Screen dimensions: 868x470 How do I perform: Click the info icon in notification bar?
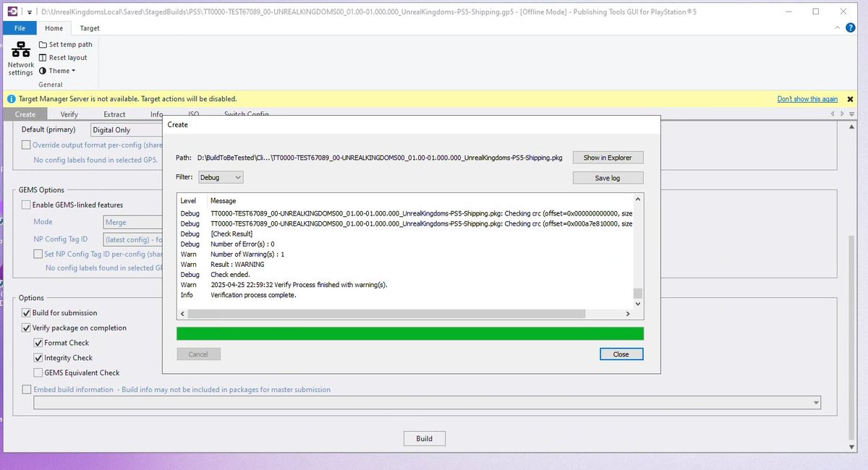click(x=11, y=99)
